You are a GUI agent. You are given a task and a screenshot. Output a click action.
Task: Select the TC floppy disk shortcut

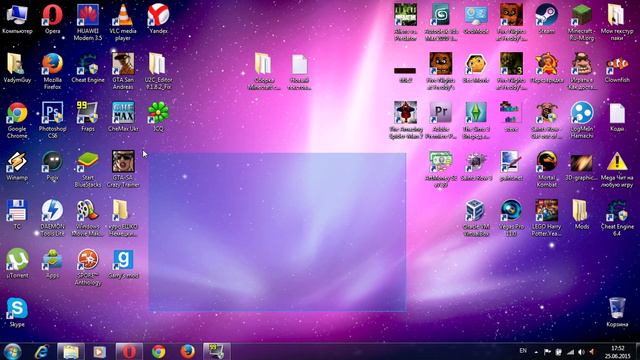click(17, 215)
